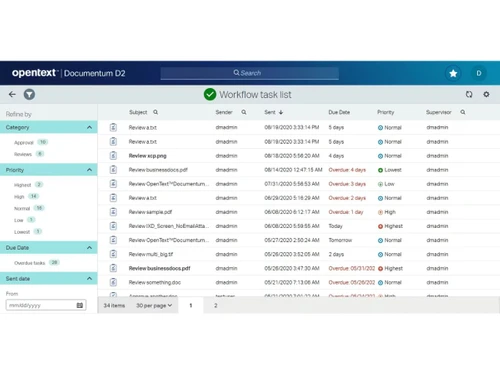Filter by Approval category
Viewport: 500px width, 375px height.
click(24, 143)
